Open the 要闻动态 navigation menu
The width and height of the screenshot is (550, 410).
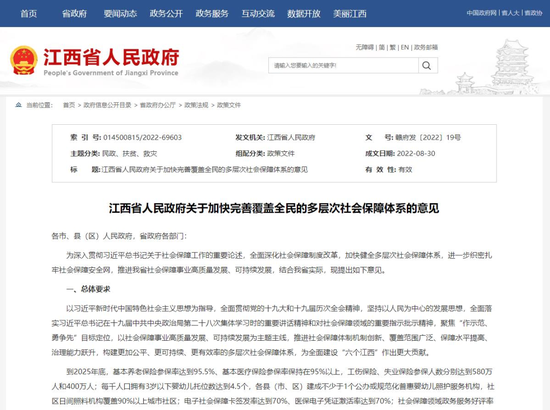pyautogui.click(x=120, y=14)
